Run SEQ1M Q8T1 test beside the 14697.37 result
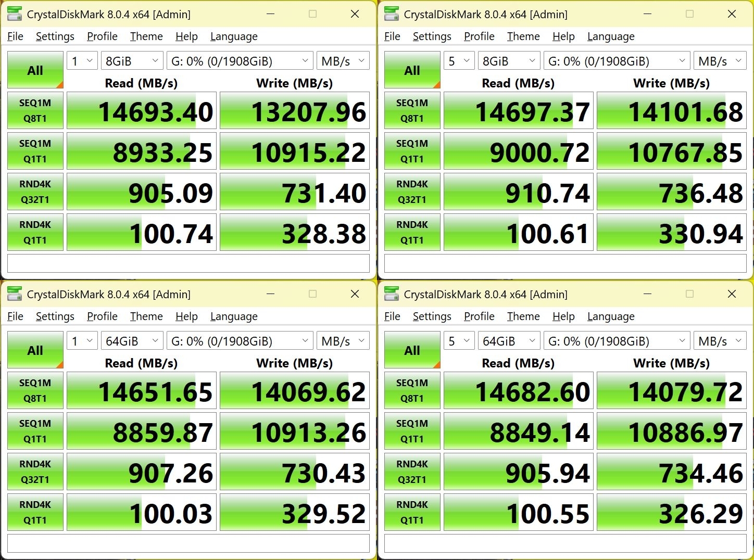Viewport: 754px width, 560px height. [x=412, y=110]
